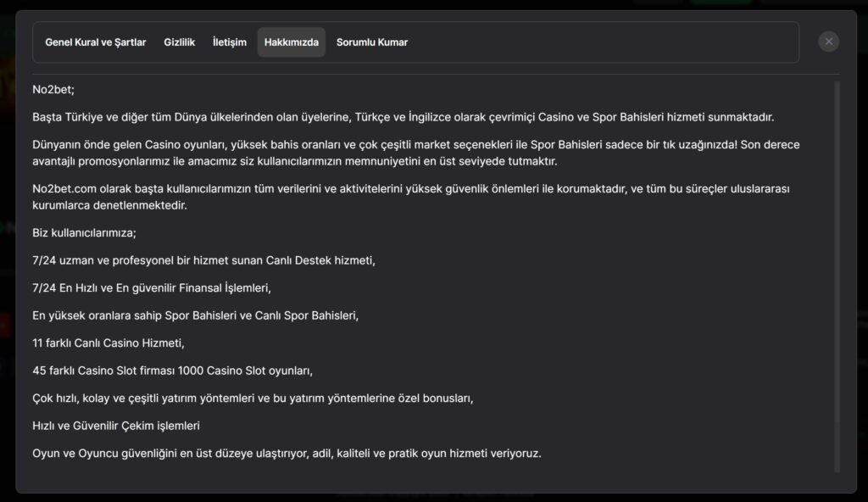868x502 pixels.
Task: Click the line "7/24 En Hızlı ve En güvenilir Finansal İşlemleri,"
Action: (x=152, y=288)
